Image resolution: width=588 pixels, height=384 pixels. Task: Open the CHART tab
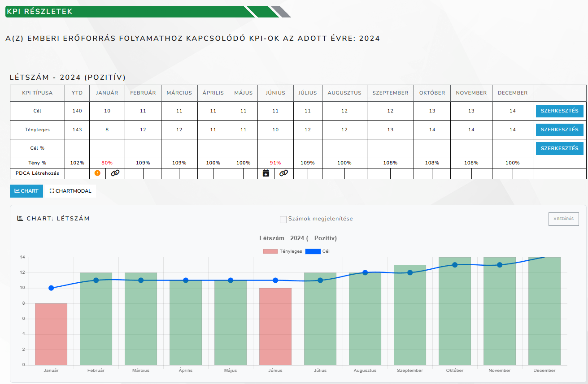[x=26, y=191]
